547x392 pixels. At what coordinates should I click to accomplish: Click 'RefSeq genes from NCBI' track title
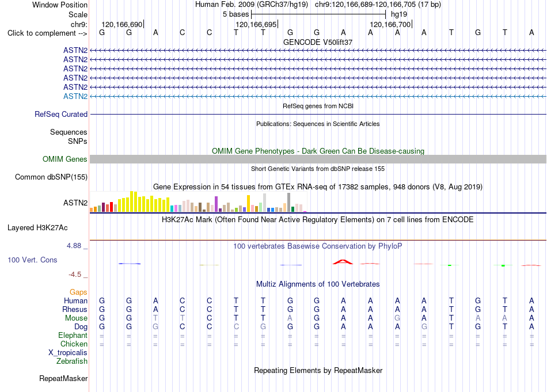pyautogui.click(x=318, y=106)
